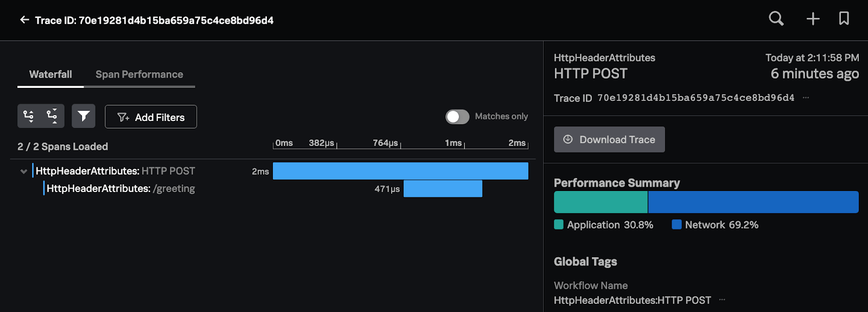The image size is (868, 312).
Task: Click the 1ms timeline axis label
Action: pos(453,143)
